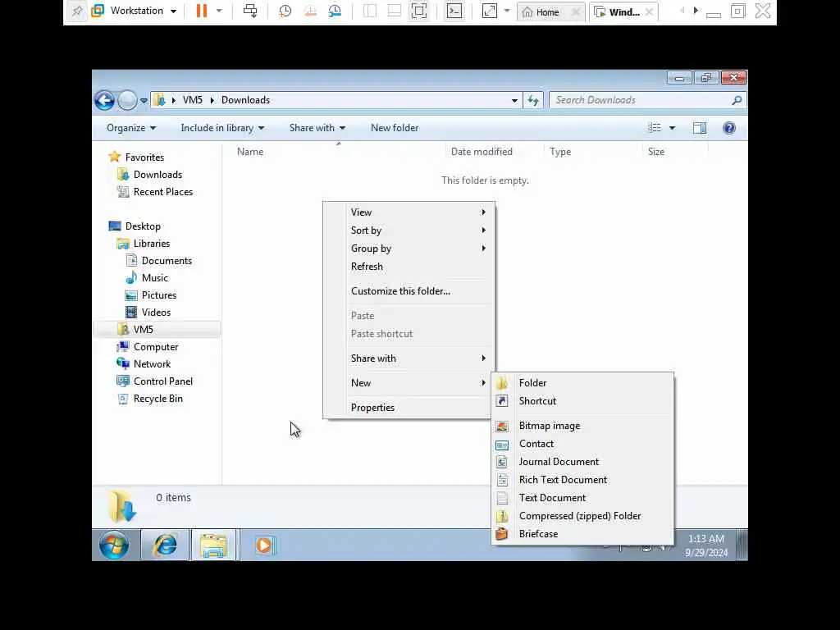Expand the Sort by submenu
840x630 pixels.
[409, 231]
